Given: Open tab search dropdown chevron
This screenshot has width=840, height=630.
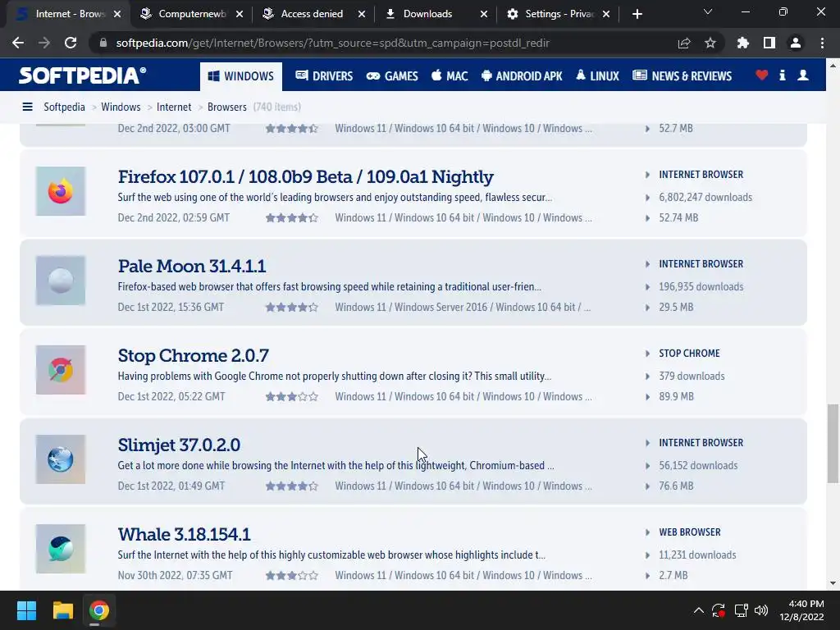Looking at the screenshot, I should pos(708,11).
